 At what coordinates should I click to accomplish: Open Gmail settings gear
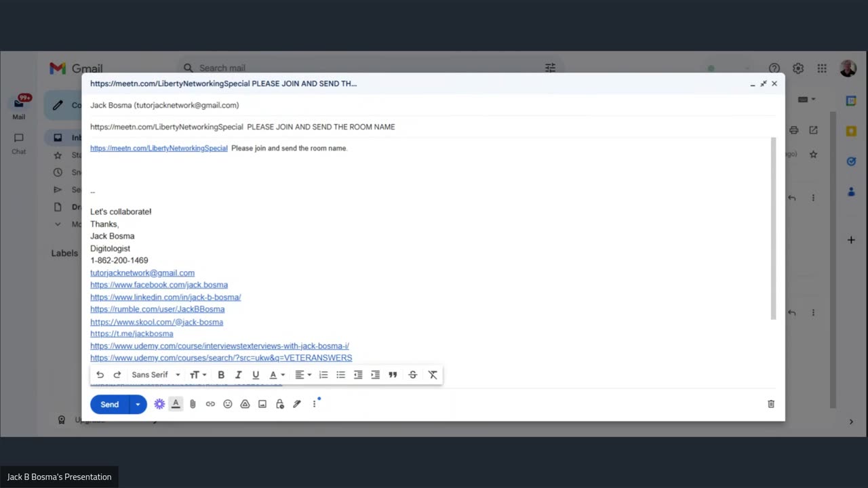pyautogui.click(x=798, y=68)
